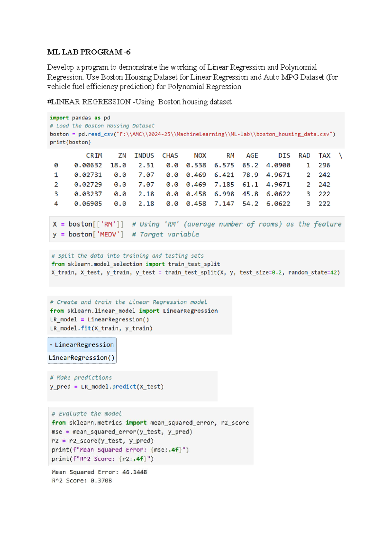The image size is (392, 554).
Task: Click the AGE column header
Action: [x=252, y=156]
